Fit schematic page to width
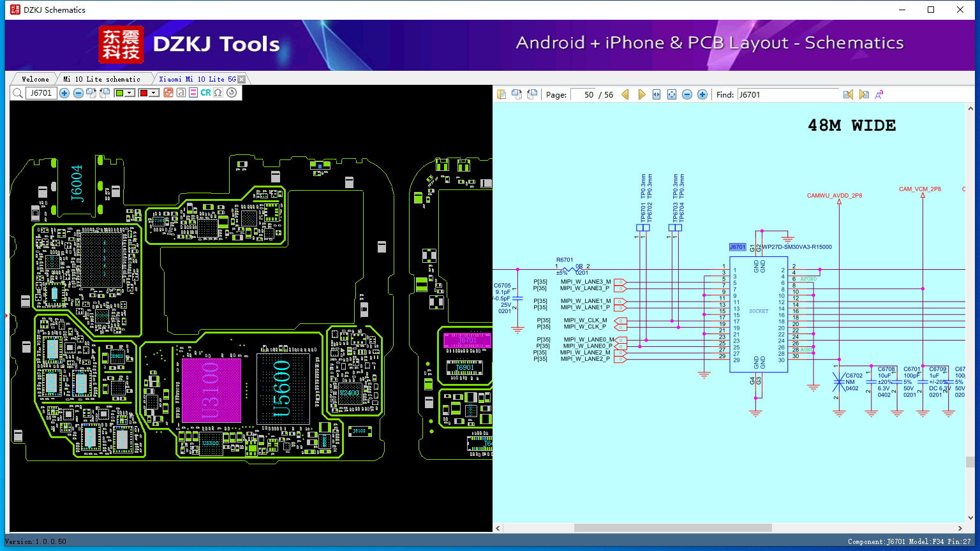The width and height of the screenshot is (980, 551). 657,94
